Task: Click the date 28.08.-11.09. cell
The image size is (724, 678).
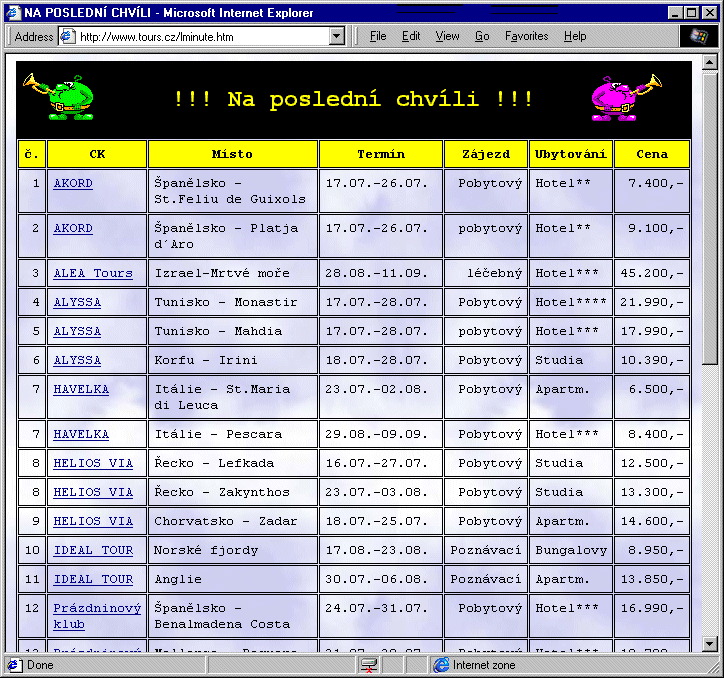Action: click(381, 273)
